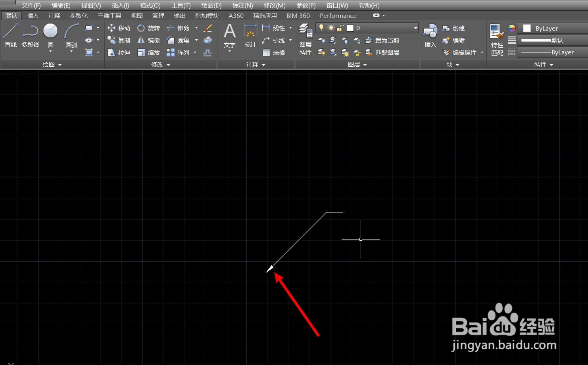The width and height of the screenshot is (588, 365).
Task: Choose the 拉伸 stretch tool
Action: click(119, 52)
